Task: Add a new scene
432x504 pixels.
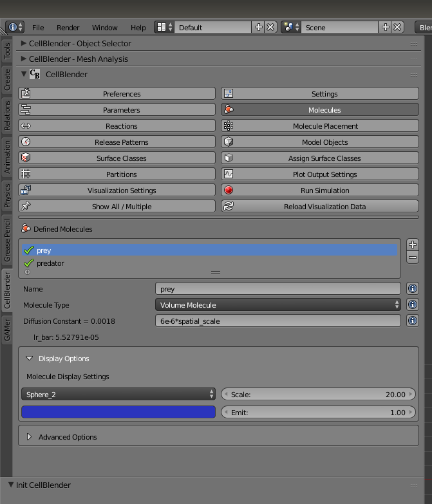Action: pyautogui.click(x=386, y=27)
